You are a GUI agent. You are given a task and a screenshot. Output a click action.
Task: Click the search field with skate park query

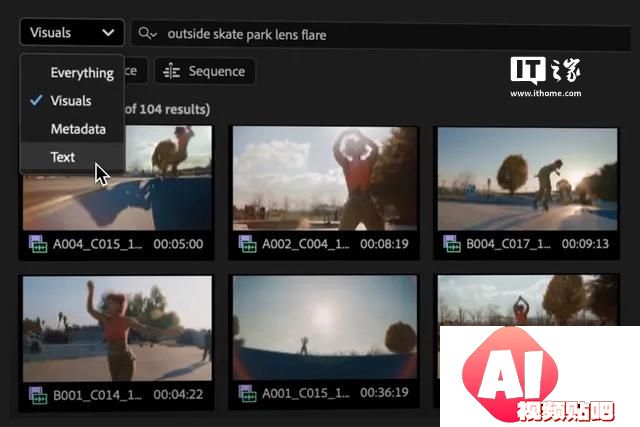click(380, 34)
